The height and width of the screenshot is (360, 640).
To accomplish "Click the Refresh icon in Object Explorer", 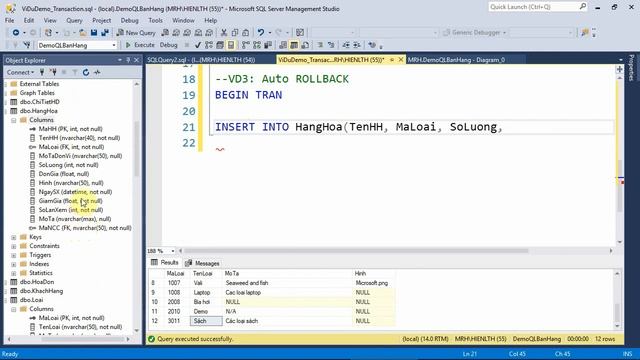I will coord(86,72).
